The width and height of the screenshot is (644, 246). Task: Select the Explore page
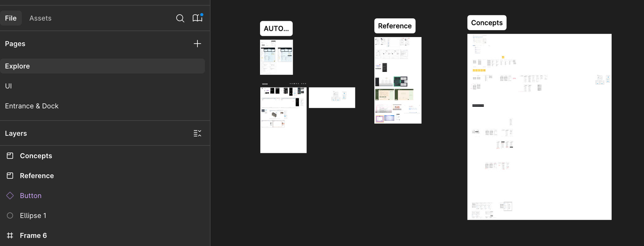click(x=102, y=66)
